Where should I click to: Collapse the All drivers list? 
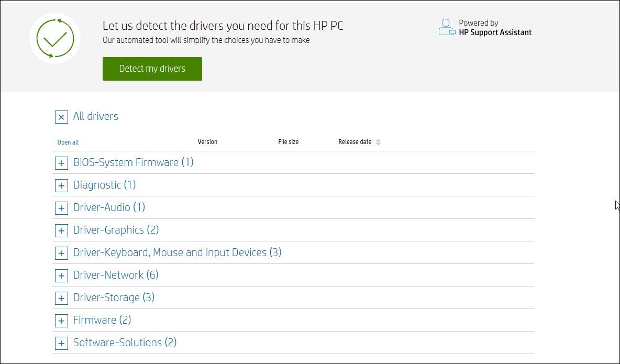pos(61,117)
